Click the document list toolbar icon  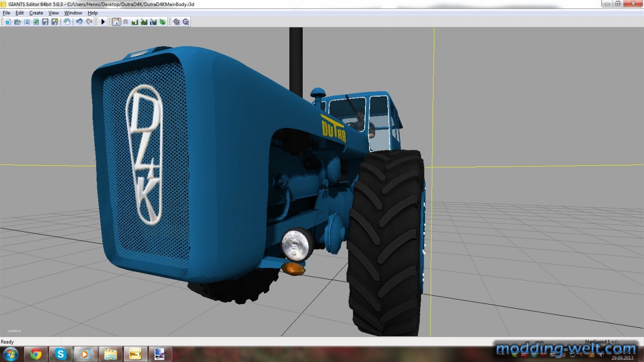tap(27, 22)
